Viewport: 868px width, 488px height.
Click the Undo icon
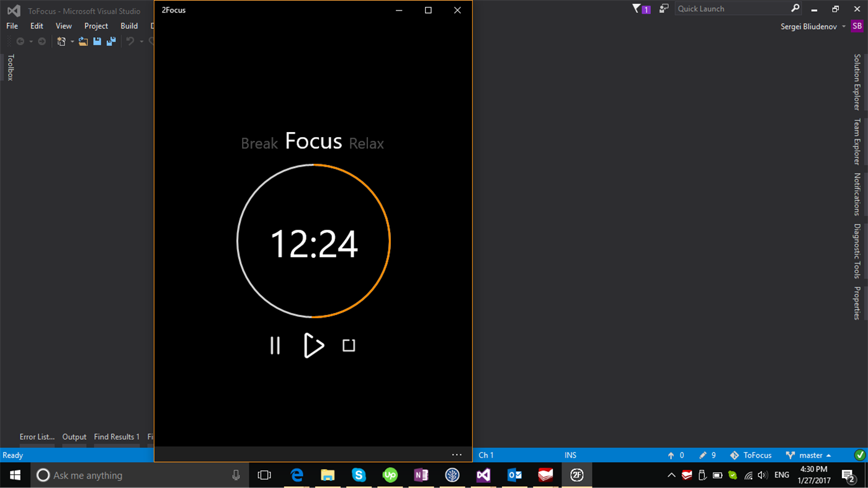pos(130,41)
